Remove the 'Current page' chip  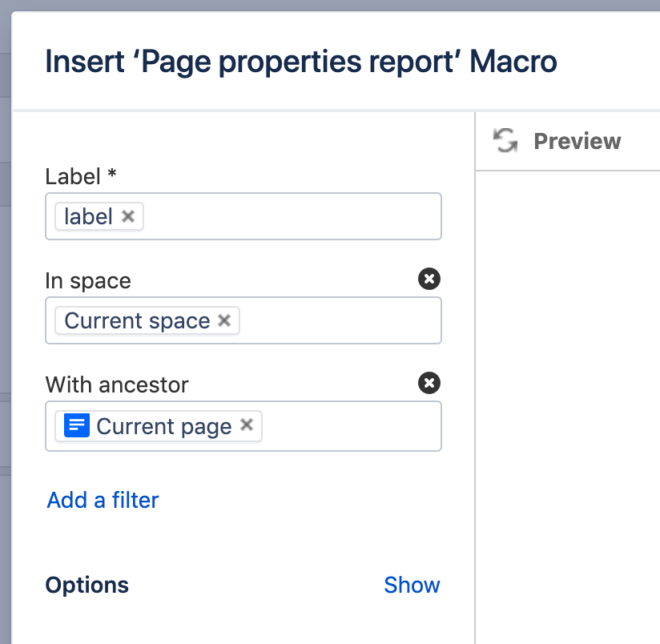coord(247,425)
